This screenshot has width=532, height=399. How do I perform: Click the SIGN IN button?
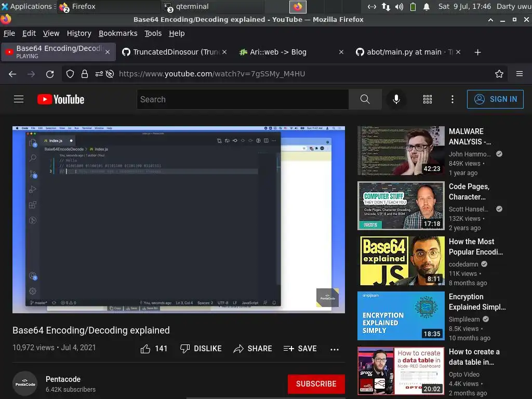(495, 99)
